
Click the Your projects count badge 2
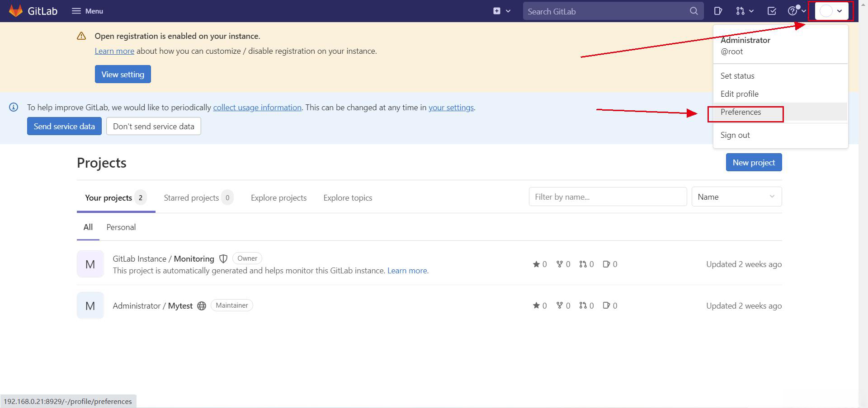141,197
